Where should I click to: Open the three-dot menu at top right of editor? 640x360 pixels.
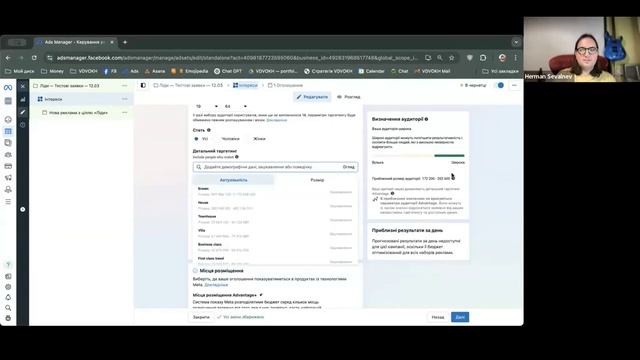(514, 85)
